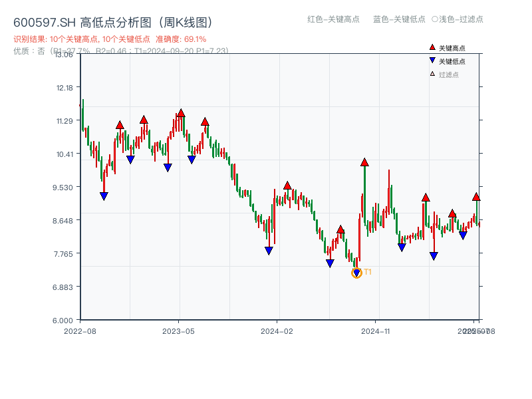Click the 13.06 y-axis label
The height and width of the screenshot is (399, 532).
[x=65, y=55]
